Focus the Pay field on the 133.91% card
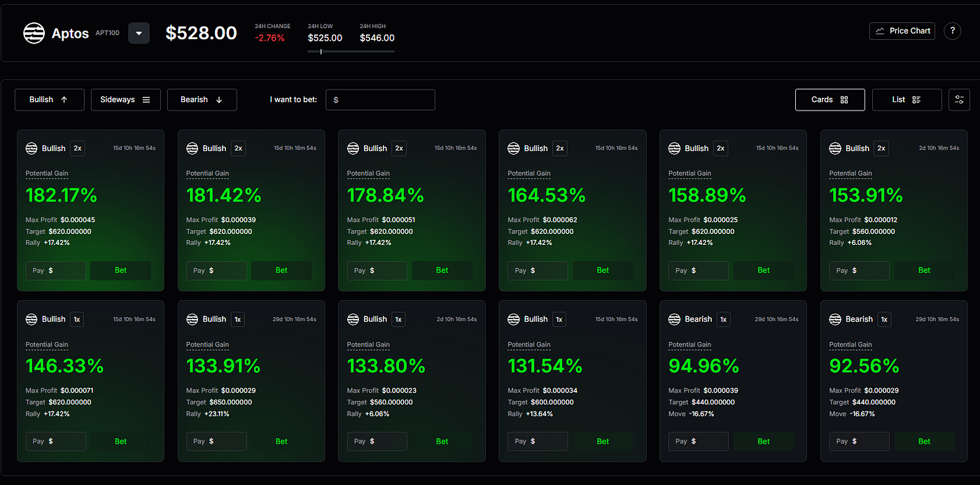 [216, 442]
